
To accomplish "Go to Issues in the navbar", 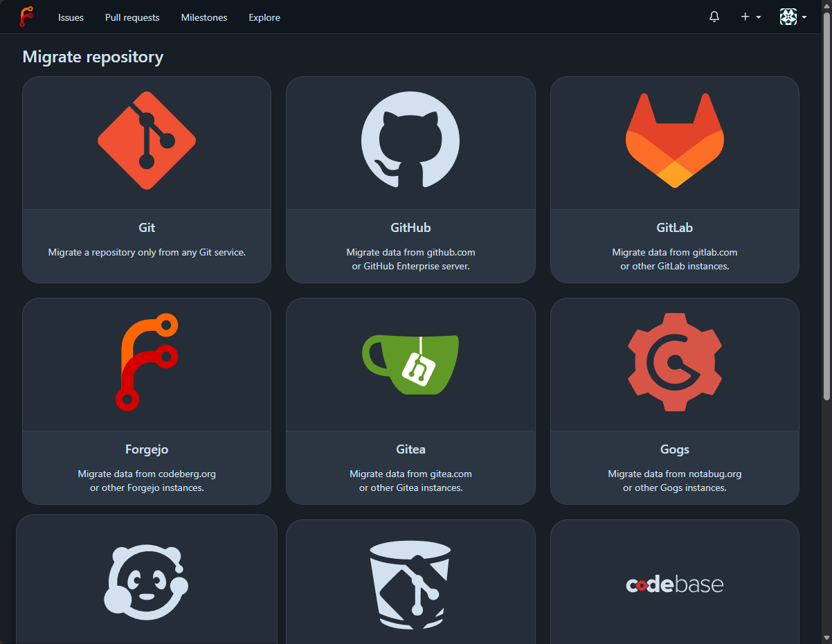I will click(x=71, y=17).
